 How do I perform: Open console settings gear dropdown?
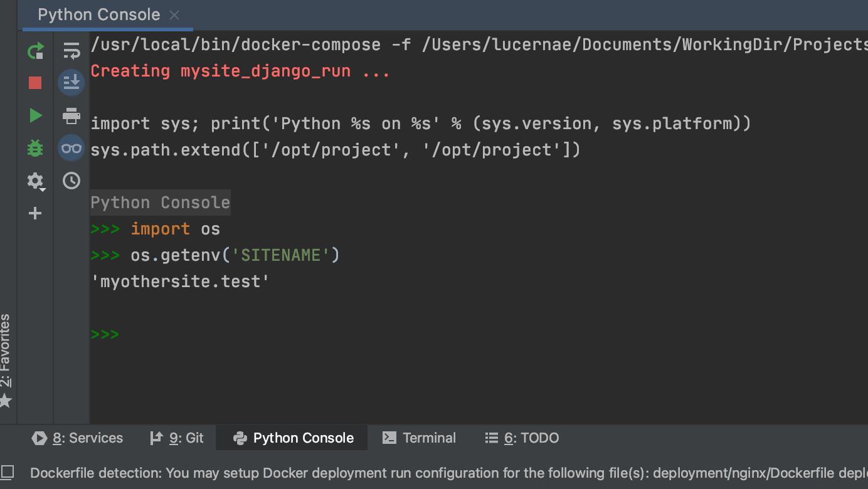point(35,182)
